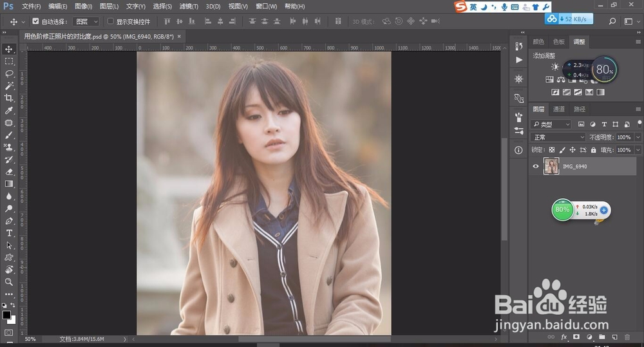
Task: Select the Eraser tool
Action: pyautogui.click(x=8, y=172)
